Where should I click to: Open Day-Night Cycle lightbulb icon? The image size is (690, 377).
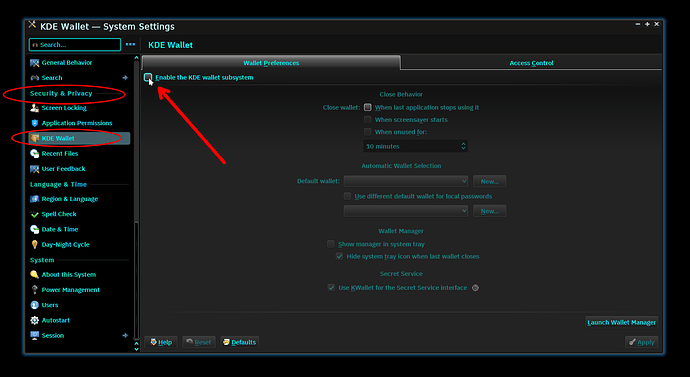[x=34, y=245]
